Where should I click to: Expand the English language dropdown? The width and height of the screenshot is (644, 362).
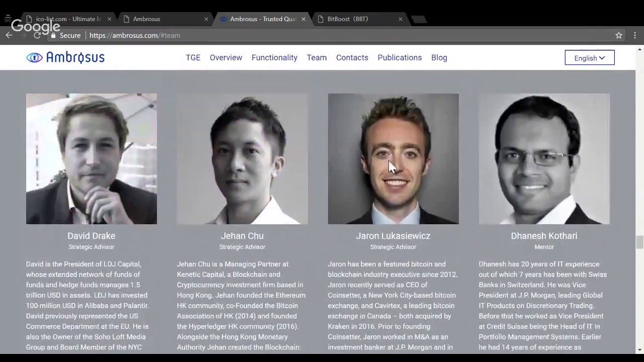point(589,58)
